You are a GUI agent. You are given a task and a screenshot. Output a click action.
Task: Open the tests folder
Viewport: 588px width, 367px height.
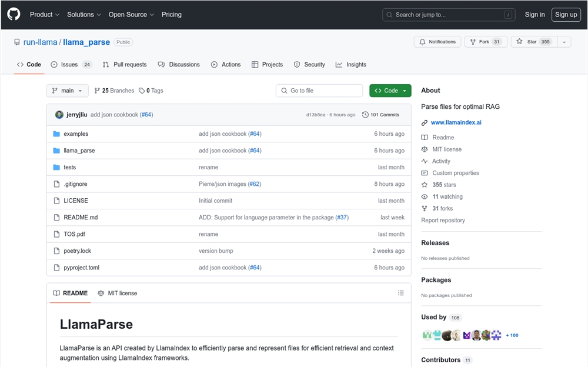[x=70, y=167]
